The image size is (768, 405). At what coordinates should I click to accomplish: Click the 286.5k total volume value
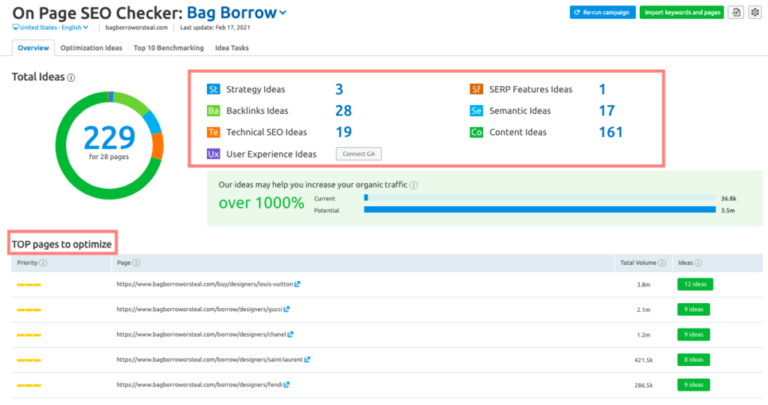click(x=644, y=385)
